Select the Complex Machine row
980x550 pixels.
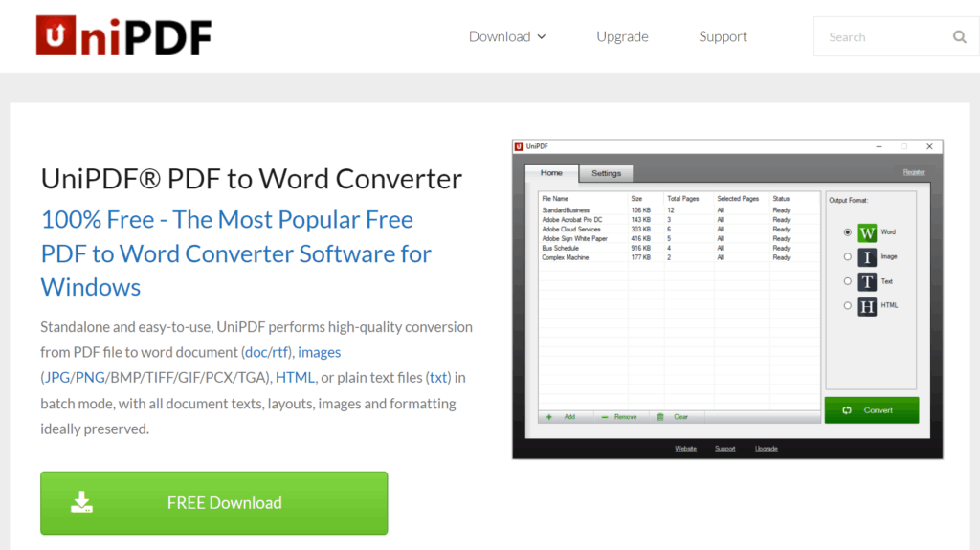click(x=679, y=257)
